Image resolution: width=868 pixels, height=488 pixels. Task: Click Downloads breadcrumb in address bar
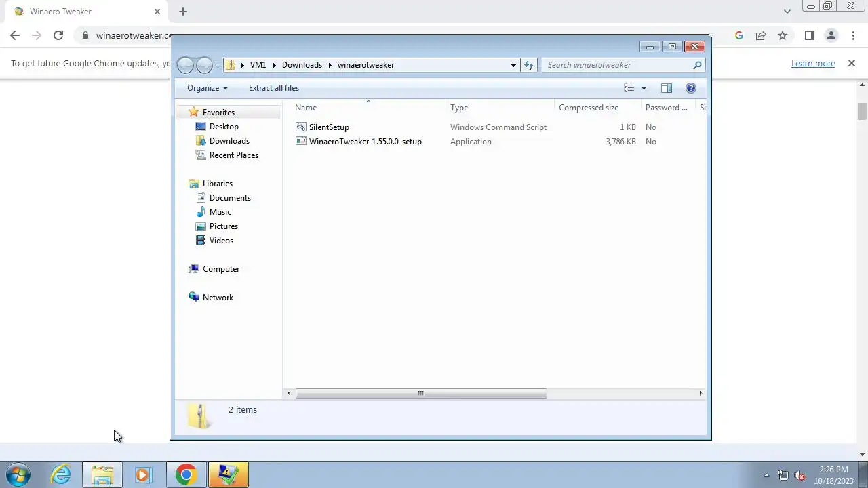(302, 65)
